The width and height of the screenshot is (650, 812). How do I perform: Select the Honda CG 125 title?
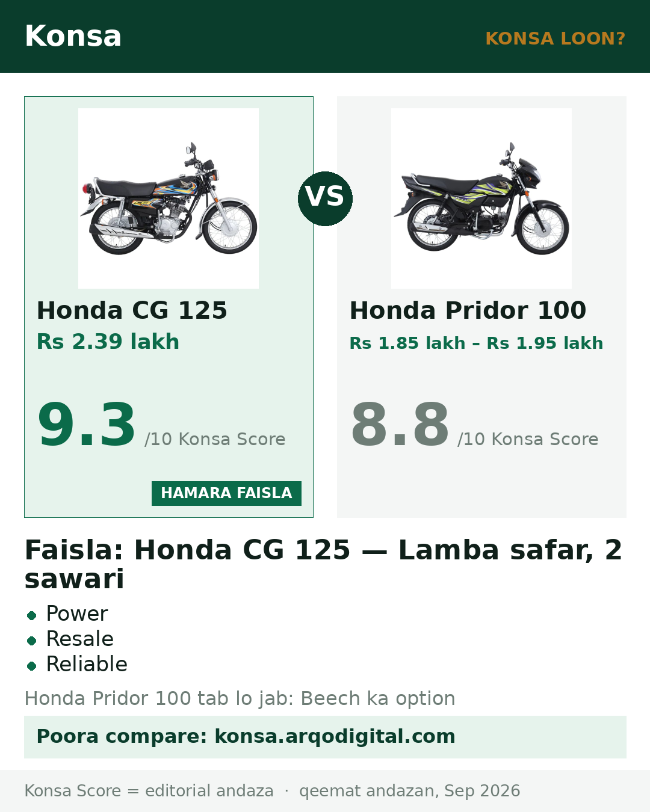[132, 310]
